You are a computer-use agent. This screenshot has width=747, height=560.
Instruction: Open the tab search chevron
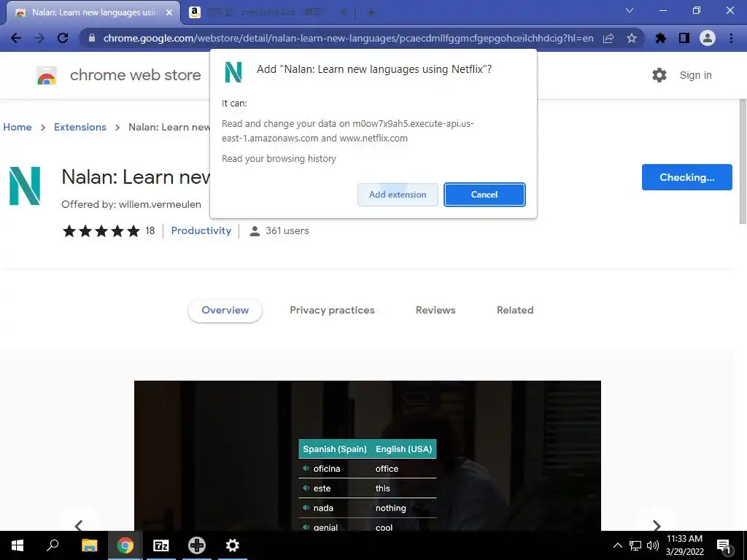[630, 10]
